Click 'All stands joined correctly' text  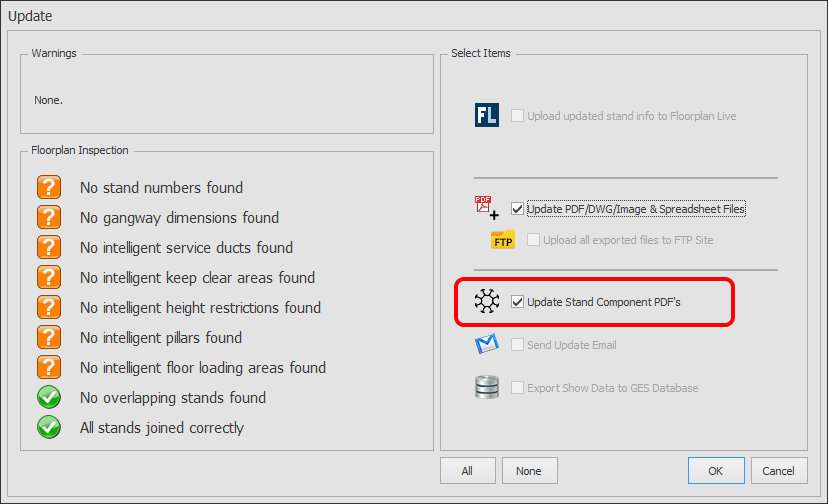pyautogui.click(x=162, y=427)
